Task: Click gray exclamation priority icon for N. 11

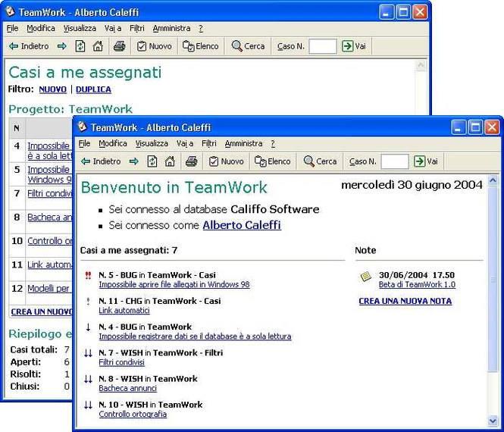Action: pyautogui.click(x=88, y=302)
